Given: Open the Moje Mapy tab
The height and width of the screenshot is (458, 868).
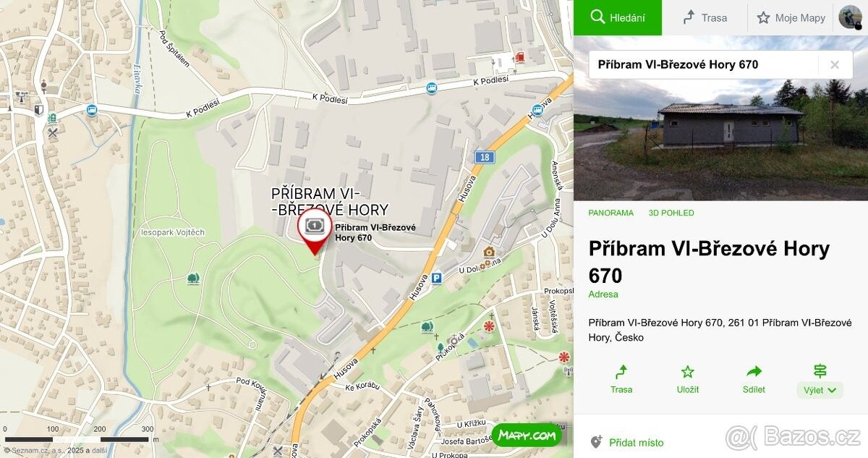Looking at the screenshot, I should pos(791,17).
